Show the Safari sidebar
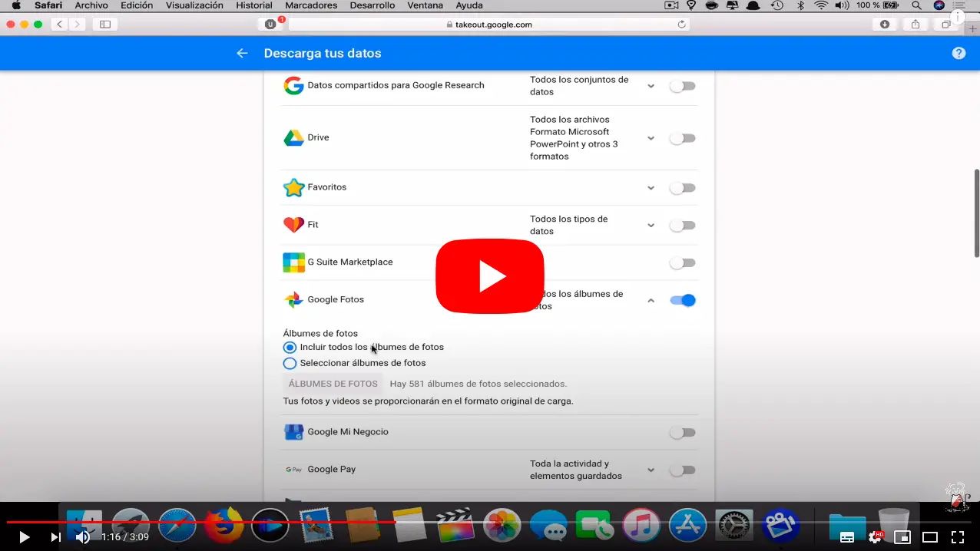Viewport: 980px width, 551px height. (105, 25)
